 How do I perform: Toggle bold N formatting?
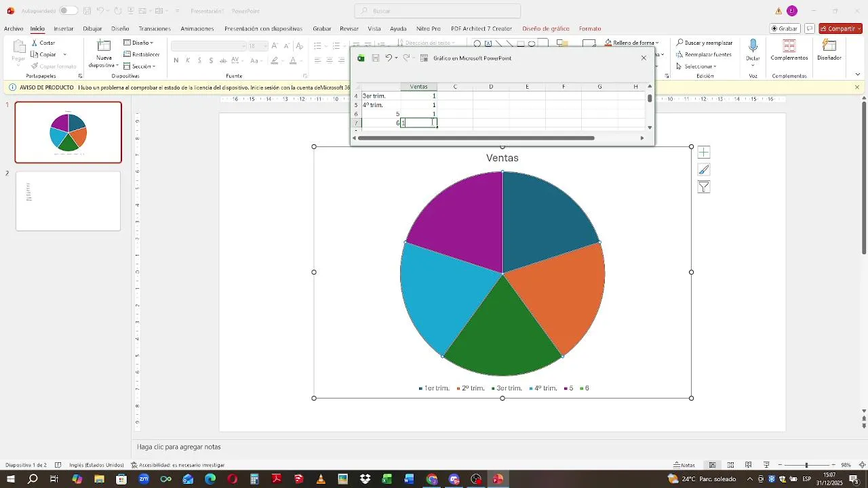click(x=176, y=60)
